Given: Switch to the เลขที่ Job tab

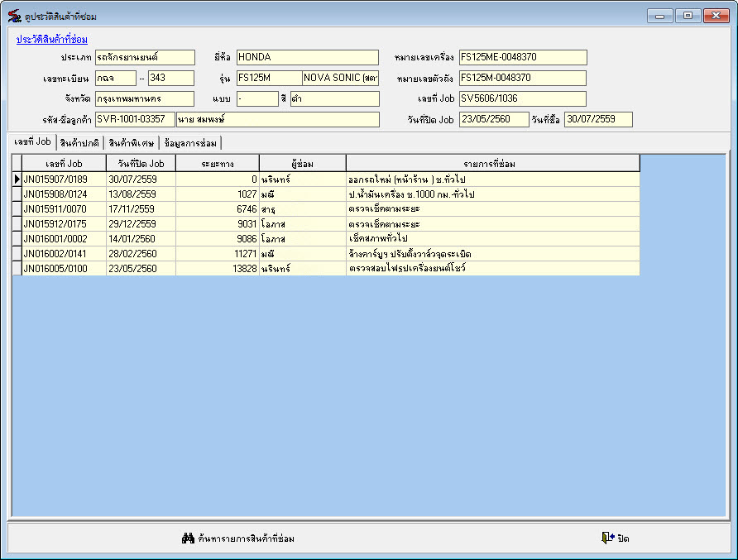Looking at the screenshot, I should point(32,141).
